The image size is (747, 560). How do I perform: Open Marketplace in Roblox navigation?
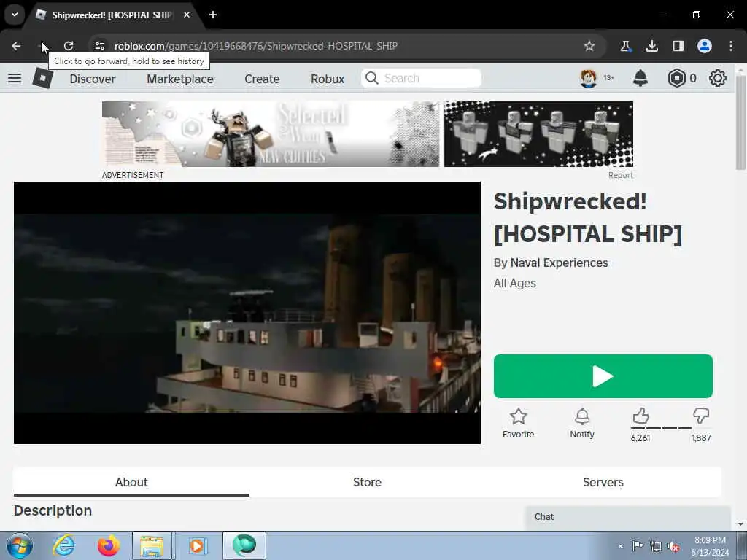coord(180,79)
